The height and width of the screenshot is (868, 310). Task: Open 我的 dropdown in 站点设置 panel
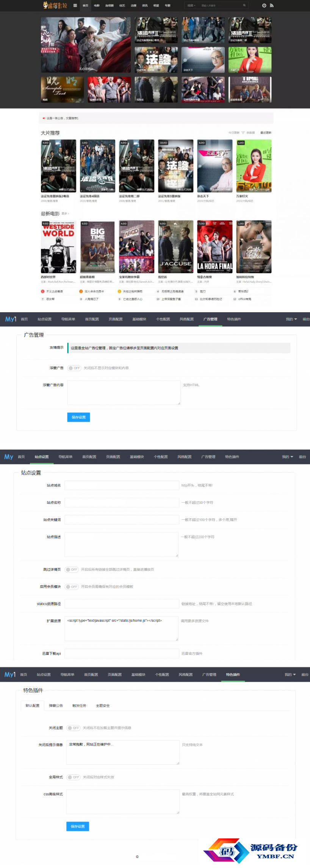point(288,457)
